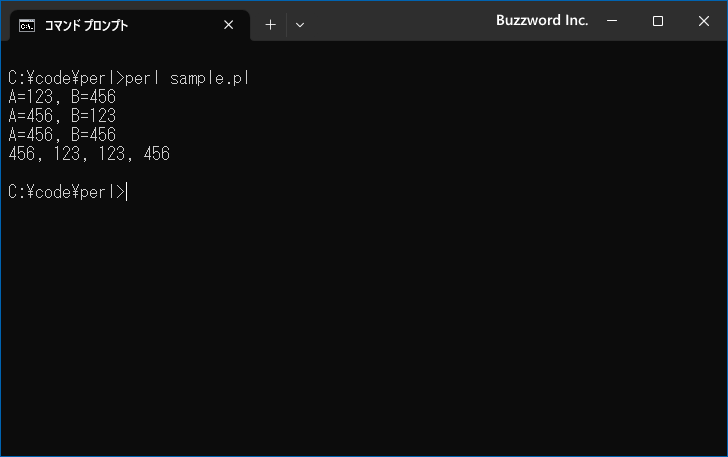Viewport: 728px width, 457px height.
Task: Minimize the terminal window
Action: coord(612,21)
